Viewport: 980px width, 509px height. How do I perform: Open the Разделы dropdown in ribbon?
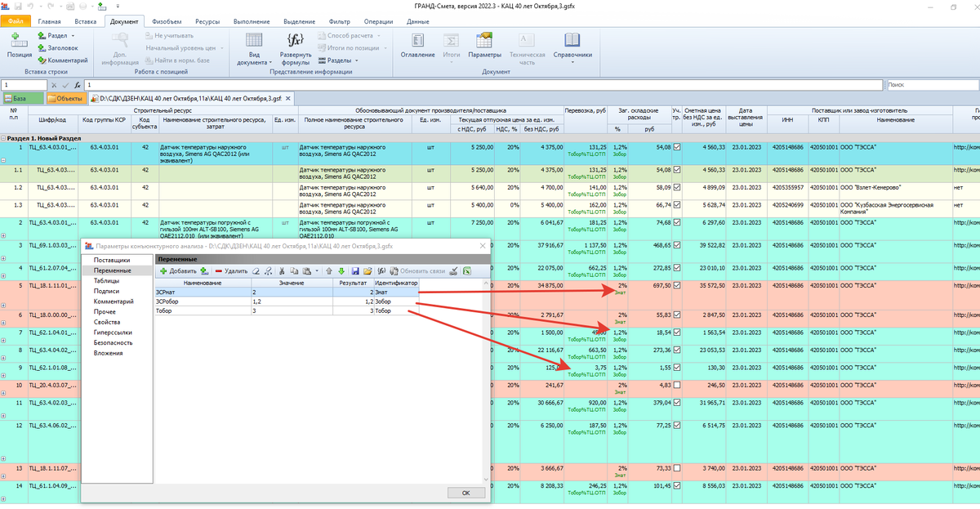pos(355,60)
